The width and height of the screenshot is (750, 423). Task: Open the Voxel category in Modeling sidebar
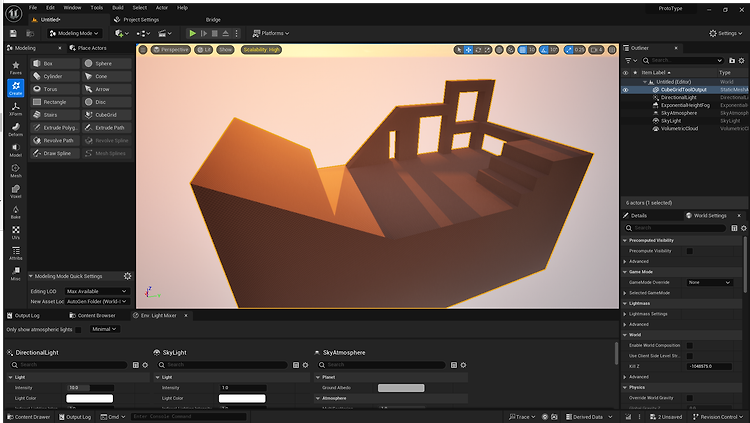(16, 191)
